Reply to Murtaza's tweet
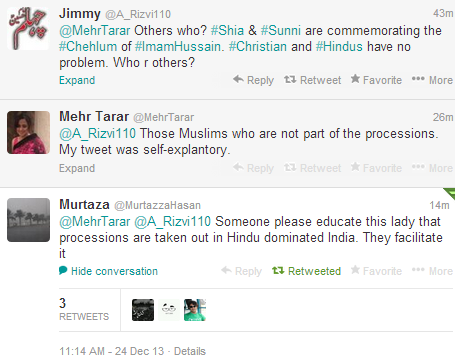The image size is (455, 361). tap(241, 271)
